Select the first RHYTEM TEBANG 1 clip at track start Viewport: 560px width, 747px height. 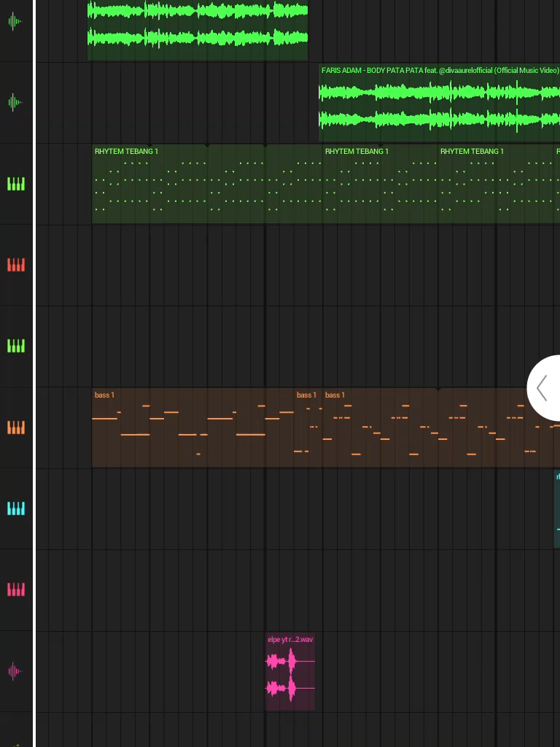click(207, 184)
